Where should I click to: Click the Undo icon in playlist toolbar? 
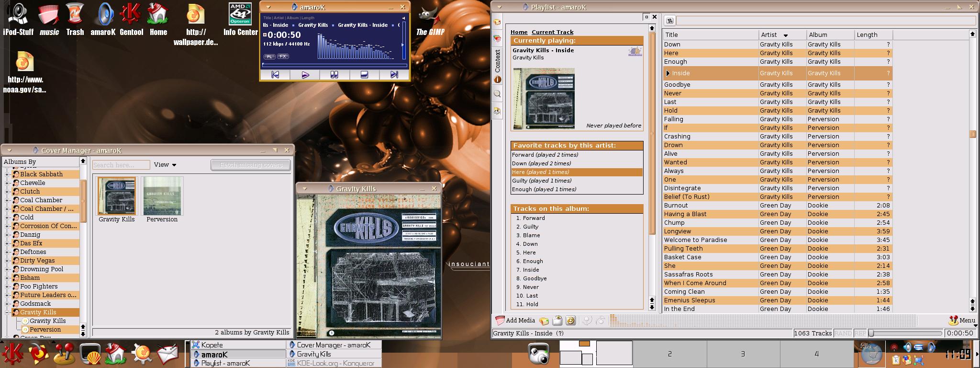tap(587, 321)
